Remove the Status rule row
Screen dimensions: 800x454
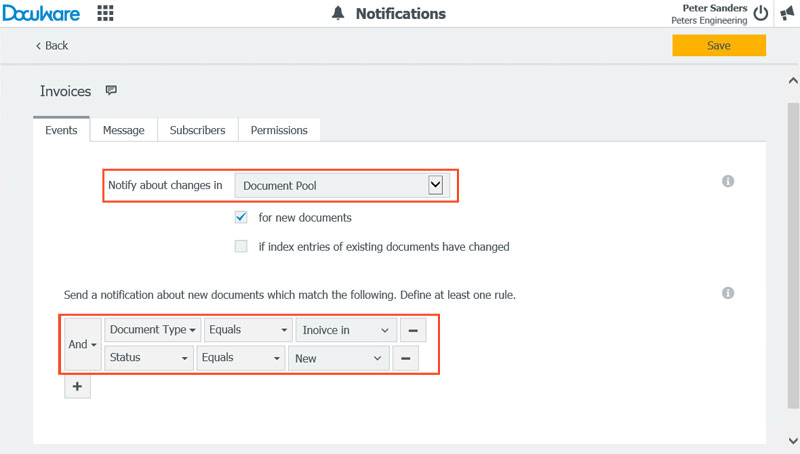404,358
